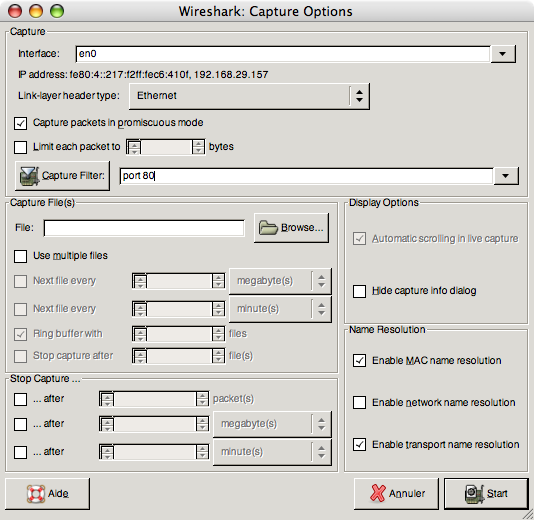Click the yellow minimize window button
Screen dimensions: 534x520
(36, 11)
